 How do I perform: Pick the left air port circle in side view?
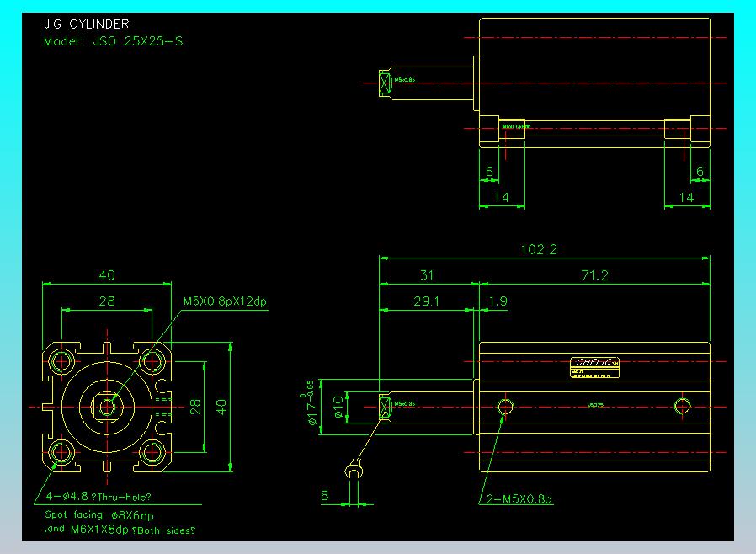(505, 407)
